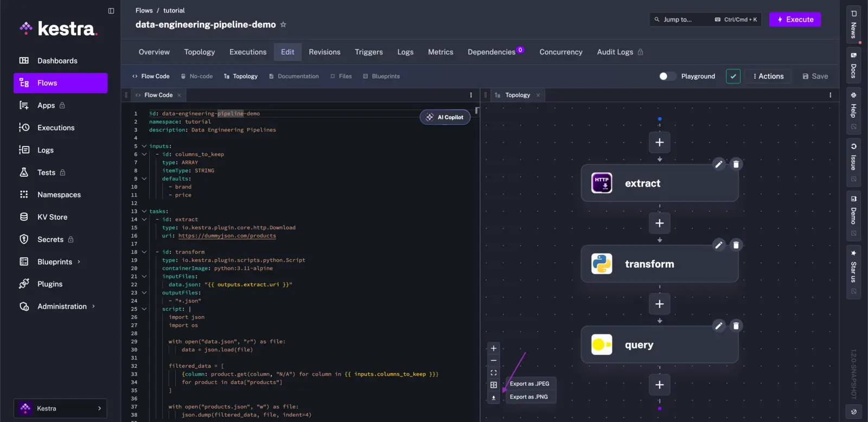Open the Flow Code panel options menu
Image resolution: width=868 pixels, height=422 pixels.
tap(471, 95)
